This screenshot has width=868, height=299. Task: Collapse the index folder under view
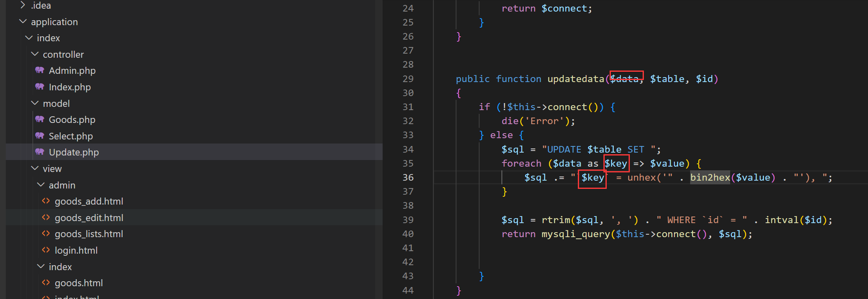click(41, 266)
